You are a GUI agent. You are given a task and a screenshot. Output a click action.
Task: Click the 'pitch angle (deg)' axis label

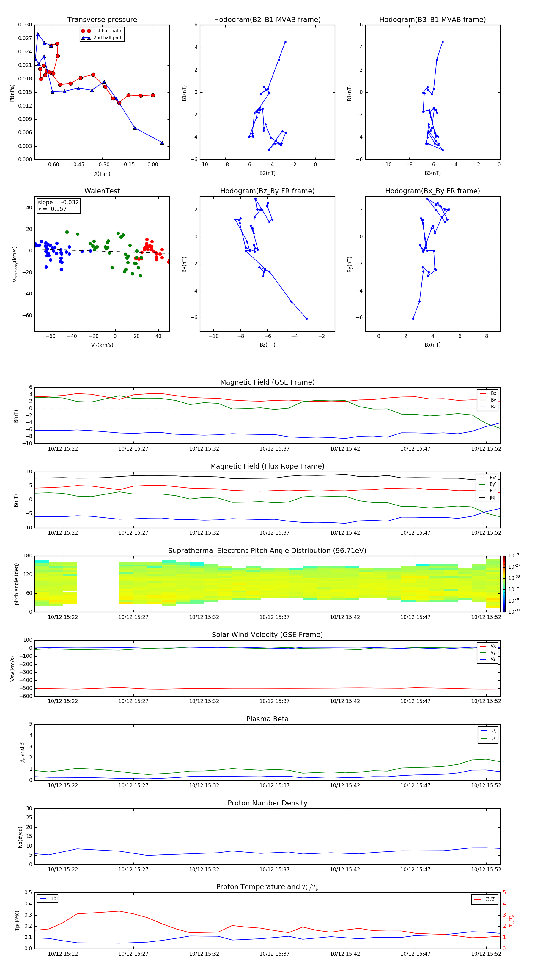click(x=16, y=584)
